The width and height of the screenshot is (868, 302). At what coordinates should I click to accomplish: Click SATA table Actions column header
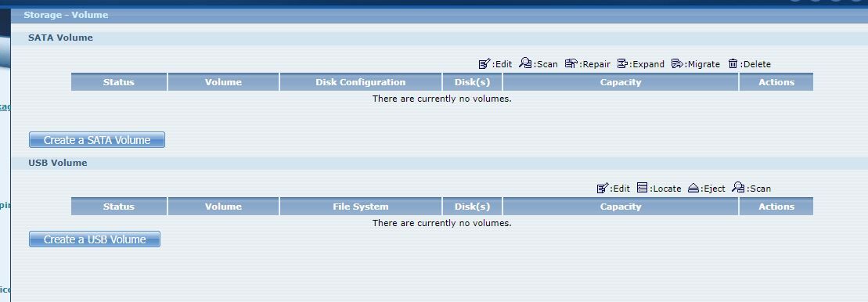pos(776,82)
